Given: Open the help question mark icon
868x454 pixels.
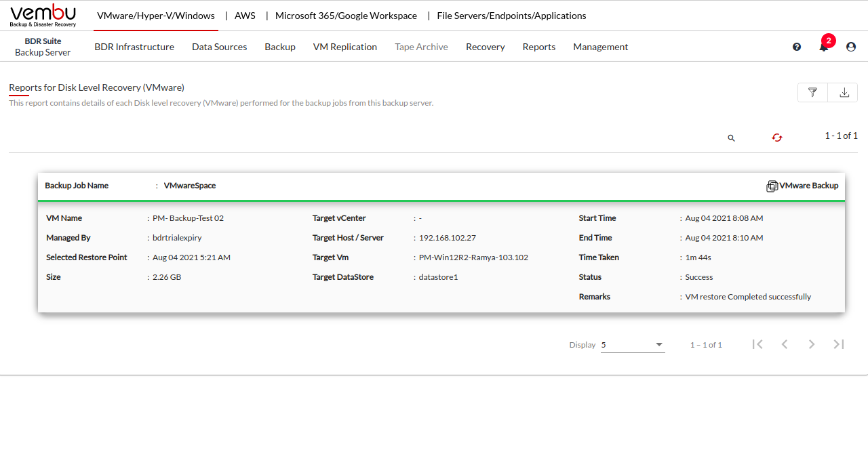Looking at the screenshot, I should point(797,47).
